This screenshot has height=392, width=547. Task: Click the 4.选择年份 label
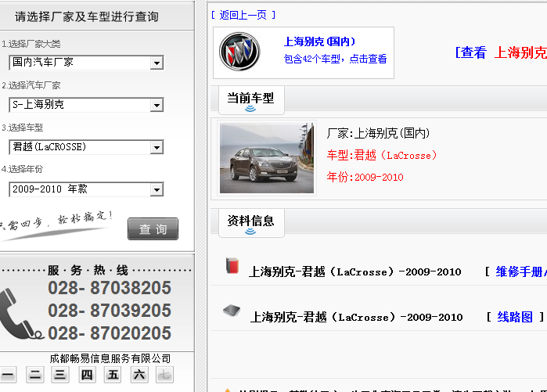click(x=23, y=170)
